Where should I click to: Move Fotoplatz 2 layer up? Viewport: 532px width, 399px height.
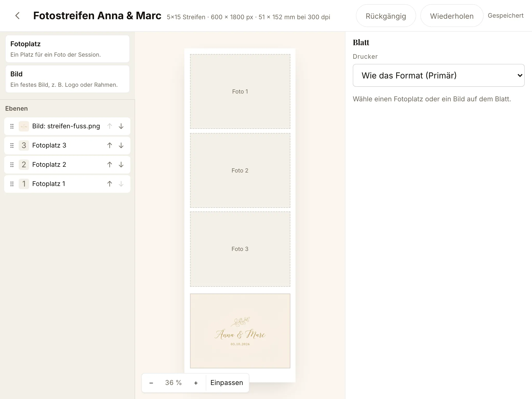(110, 165)
